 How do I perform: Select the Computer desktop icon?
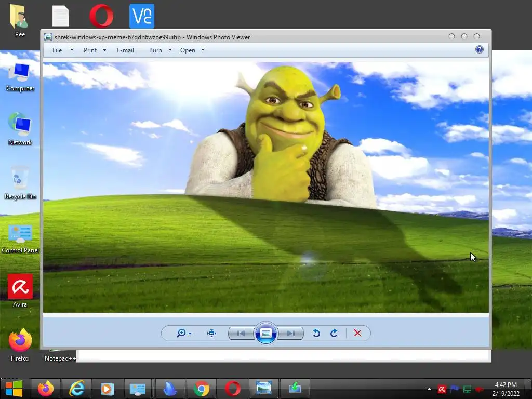tap(20, 77)
